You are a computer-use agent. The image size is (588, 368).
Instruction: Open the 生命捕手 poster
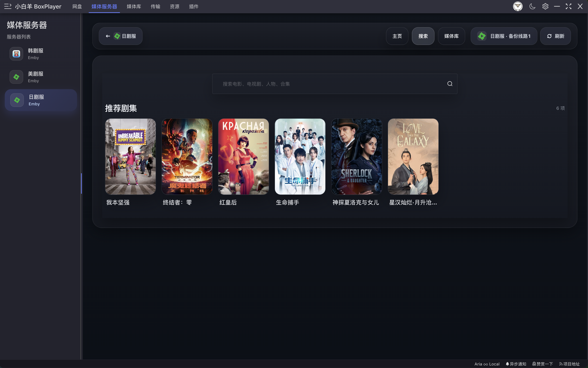click(x=300, y=156)
